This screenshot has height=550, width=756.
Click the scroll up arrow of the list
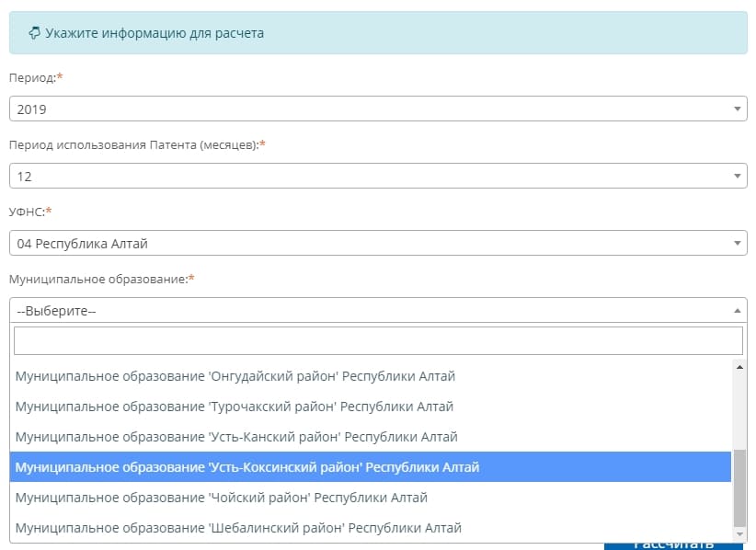pos(739,367)
